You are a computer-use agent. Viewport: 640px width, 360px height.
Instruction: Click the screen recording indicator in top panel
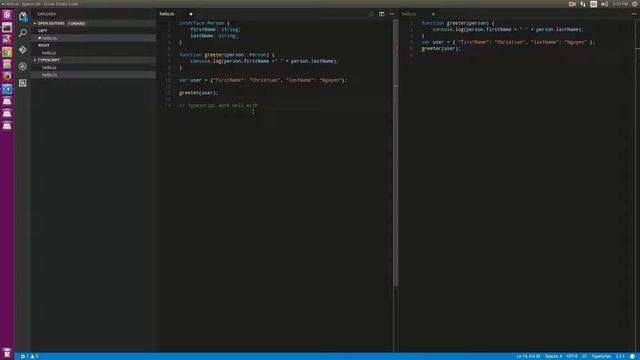pyautogui.click(x=572, y=4)
